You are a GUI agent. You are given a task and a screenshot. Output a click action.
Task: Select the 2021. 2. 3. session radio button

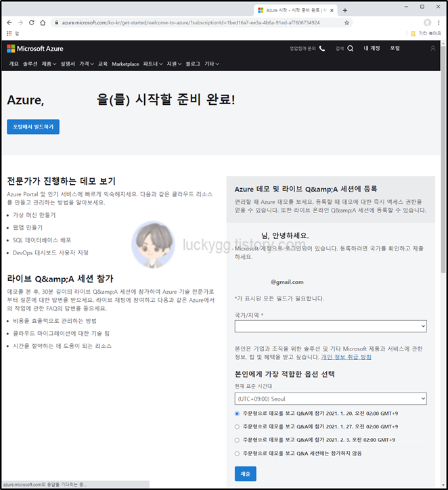(237, 440)
